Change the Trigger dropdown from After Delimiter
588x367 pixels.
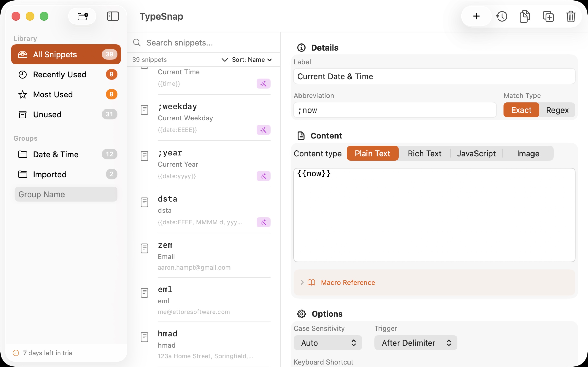(415, 343)
